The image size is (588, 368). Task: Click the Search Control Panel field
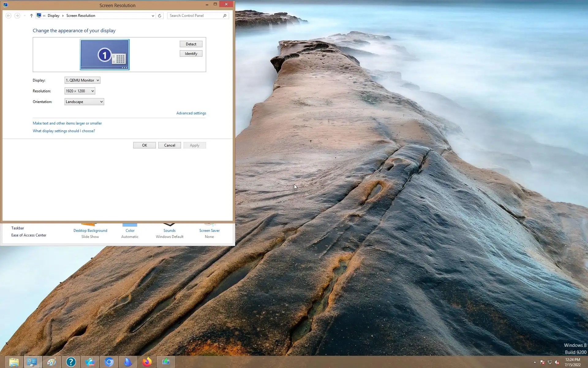coord(194,16)
